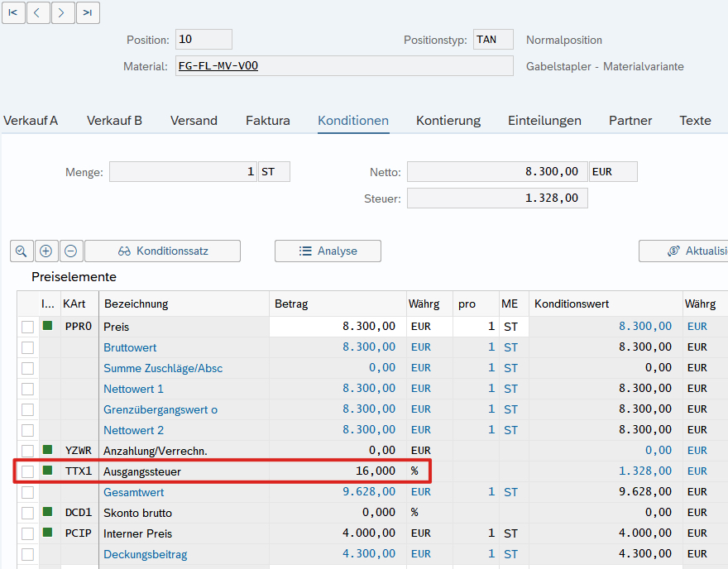Click the Positionstyp field TAN
Image resolution: width=728 pixels, height=569 pixels.
coord(493,40)
